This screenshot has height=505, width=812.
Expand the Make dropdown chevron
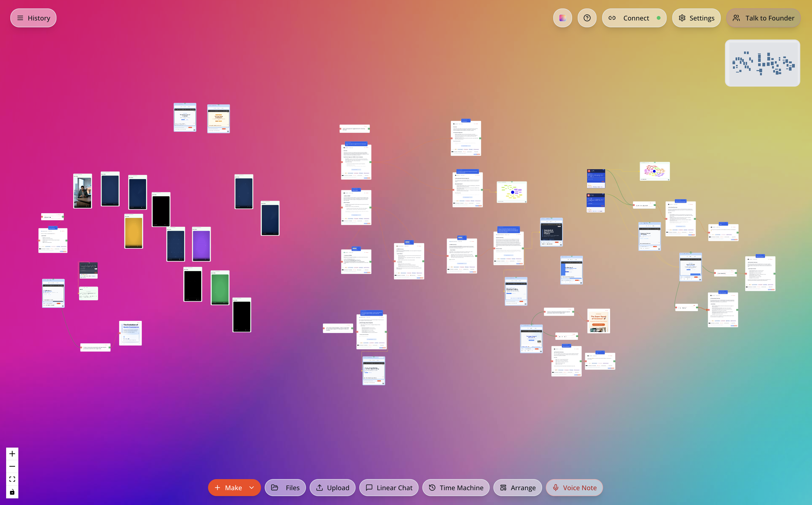[252, 488]
